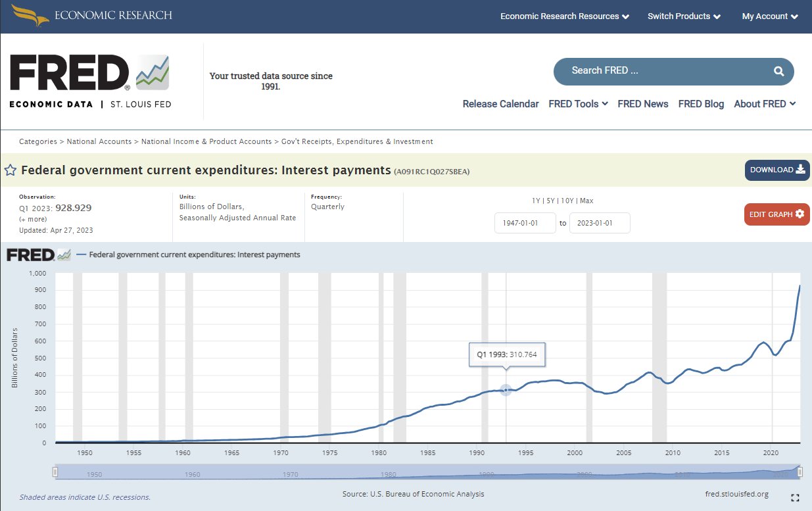Click the search magnifier icon

[x=778, y=71]
